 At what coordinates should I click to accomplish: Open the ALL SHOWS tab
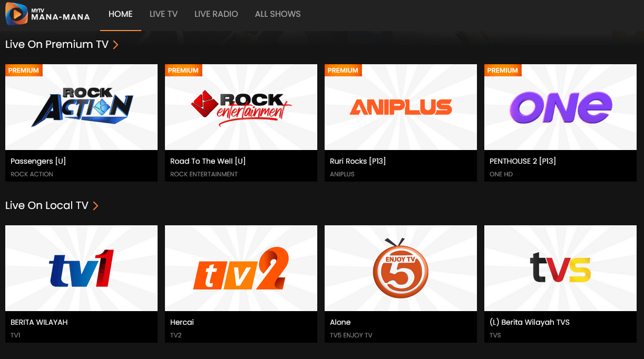[278, 14]
